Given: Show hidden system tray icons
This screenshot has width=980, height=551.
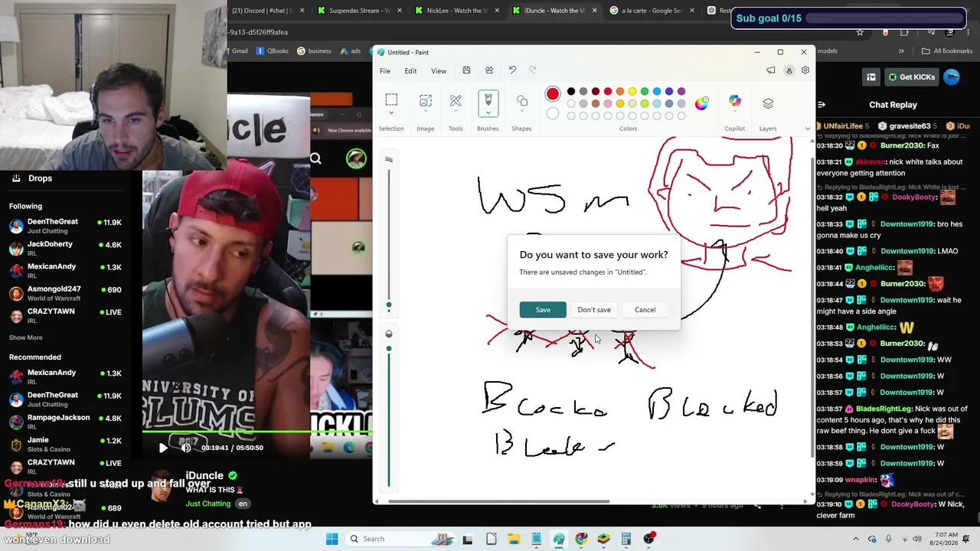Looking at the screenshot, I should (x=856, y=539).
